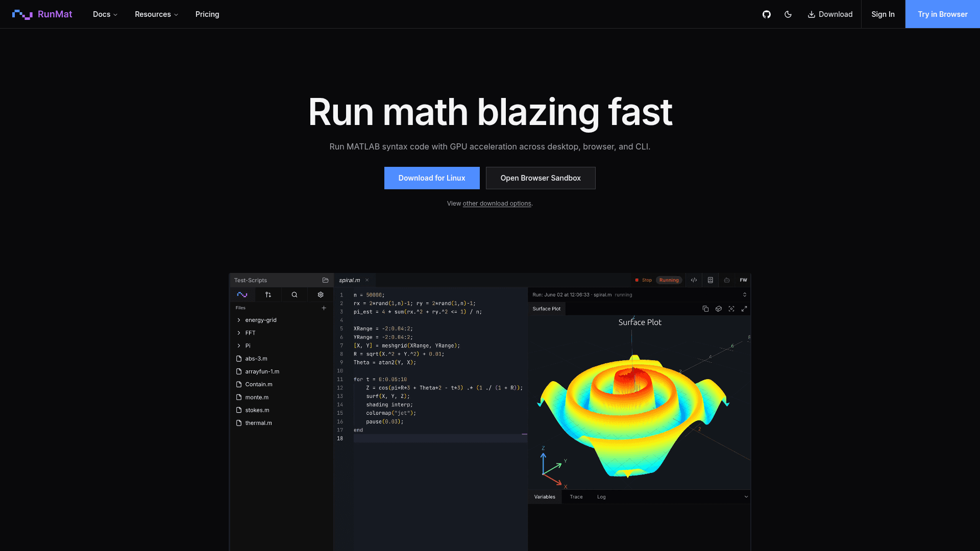Expand the Docs menu
The width and height of the screenshot is (980, 551).
[105, 14]
